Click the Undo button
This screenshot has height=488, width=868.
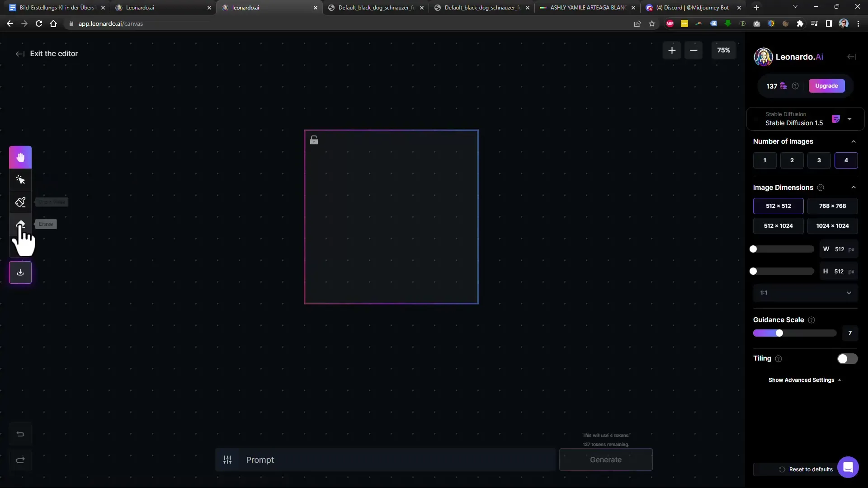20,434
